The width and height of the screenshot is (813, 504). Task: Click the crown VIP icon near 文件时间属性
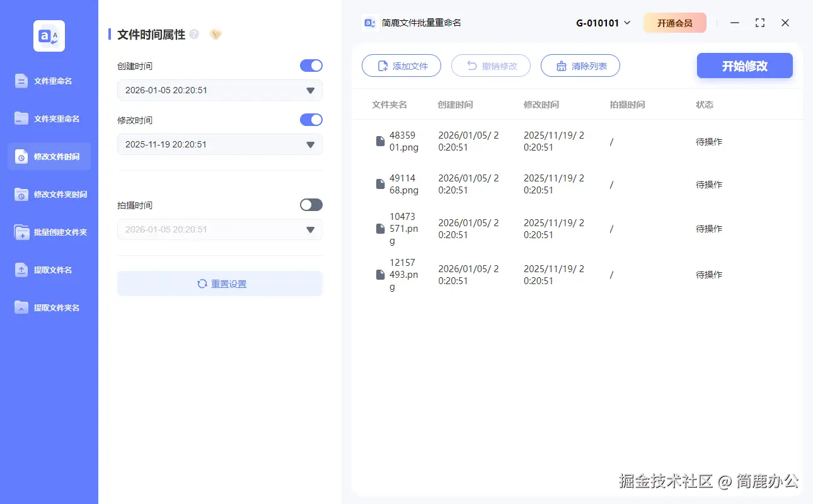click(x=215, y=34)
